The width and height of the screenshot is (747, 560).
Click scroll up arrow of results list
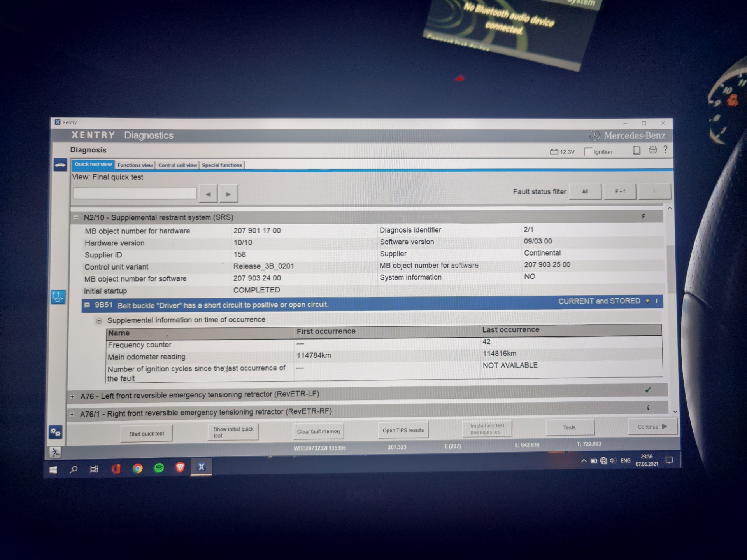(x=670, y=208)
